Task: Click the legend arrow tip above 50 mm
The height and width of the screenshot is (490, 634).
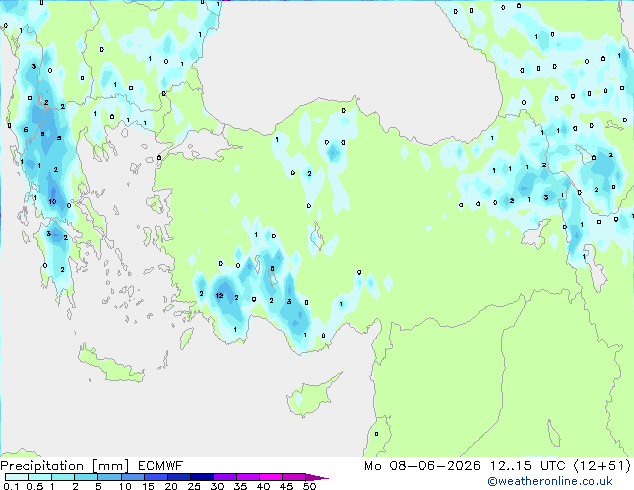Action: tap(317, 477)
